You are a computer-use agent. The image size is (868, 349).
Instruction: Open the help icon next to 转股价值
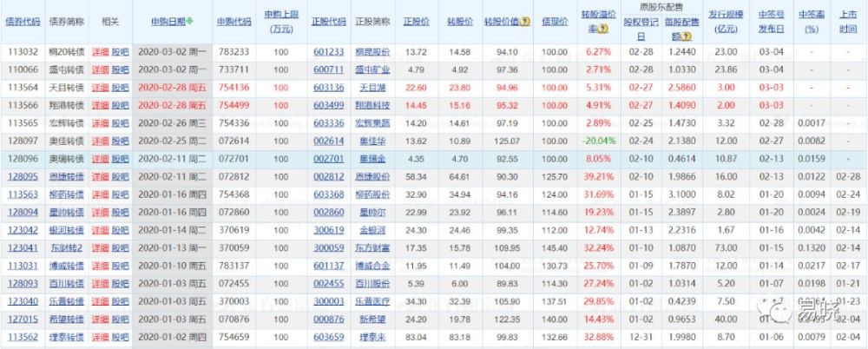point(526,23)
